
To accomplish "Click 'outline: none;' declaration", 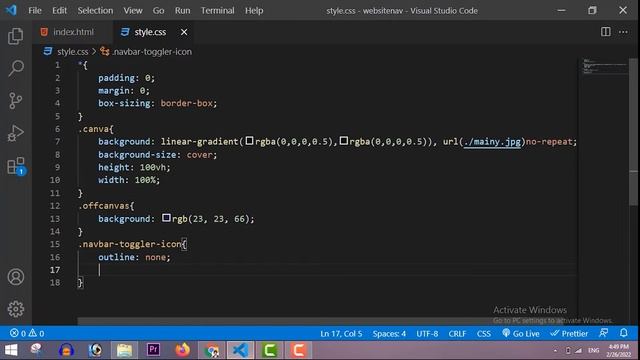I will click(134, 257).
